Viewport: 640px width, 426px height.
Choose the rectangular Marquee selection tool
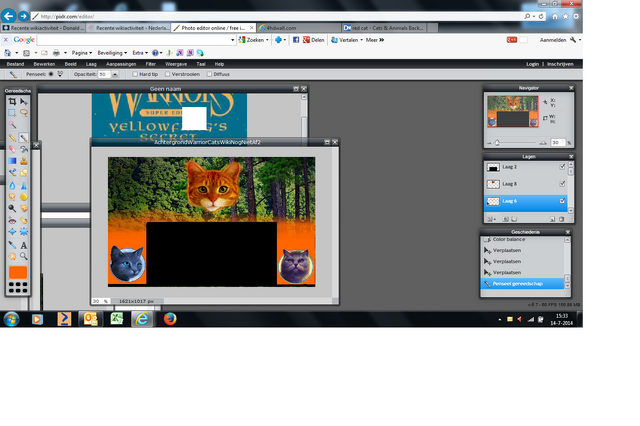click(12, 113)
